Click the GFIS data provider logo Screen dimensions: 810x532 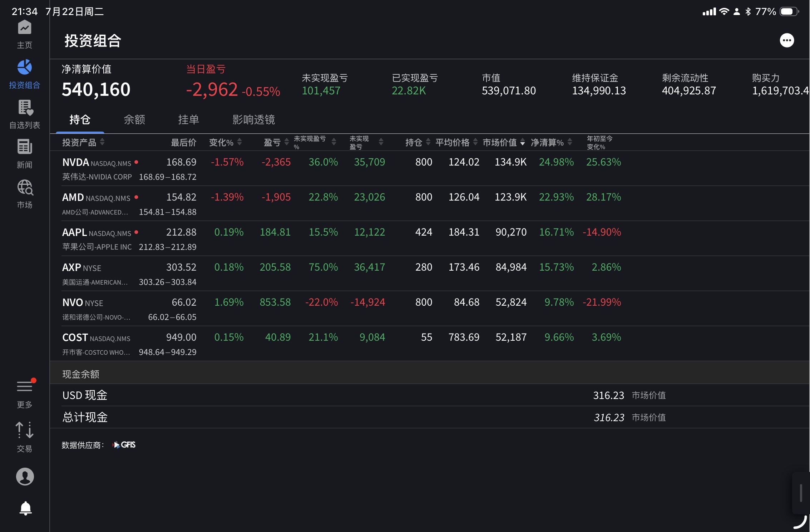(124, 445)
